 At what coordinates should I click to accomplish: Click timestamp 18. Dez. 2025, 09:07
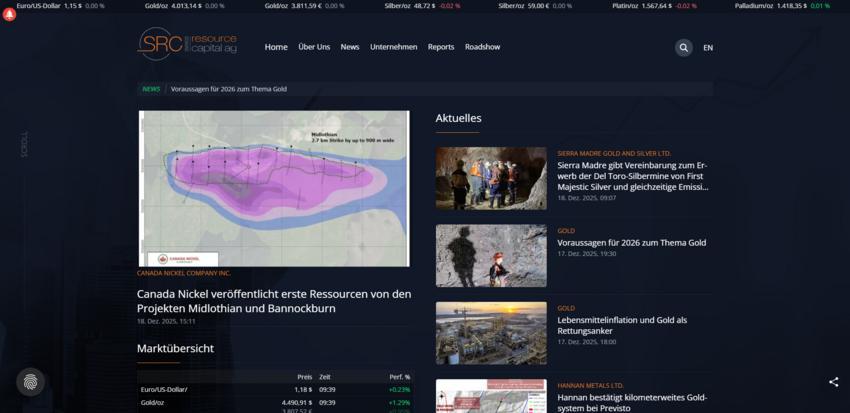pos(587,198)
